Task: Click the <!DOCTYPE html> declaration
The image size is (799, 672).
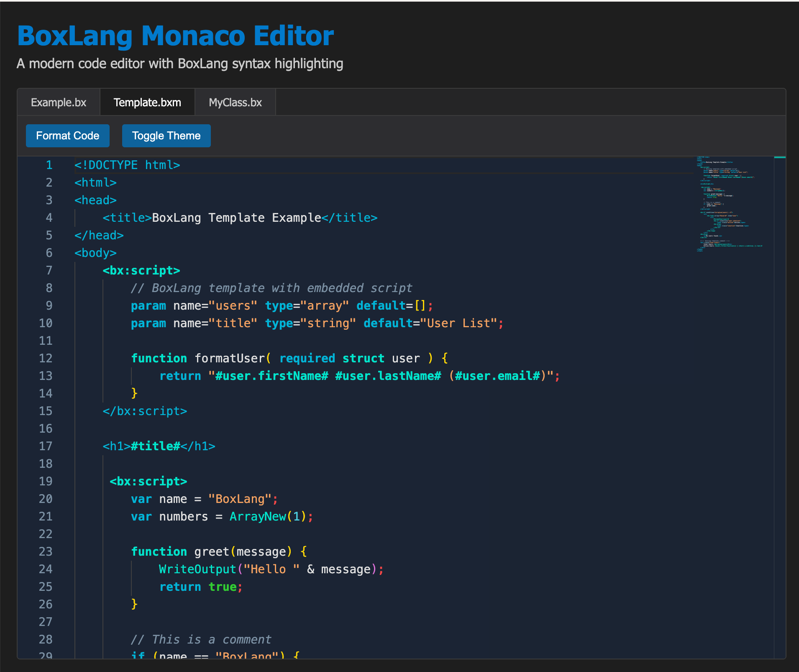Action: (x=127, y=165)
